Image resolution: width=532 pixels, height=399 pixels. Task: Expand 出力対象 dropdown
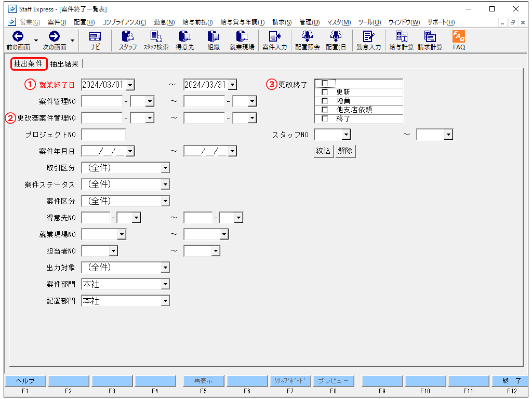165,268
